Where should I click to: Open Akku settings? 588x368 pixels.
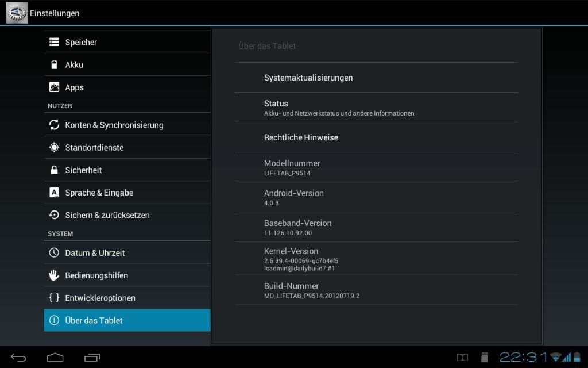[x=127, y=64]
